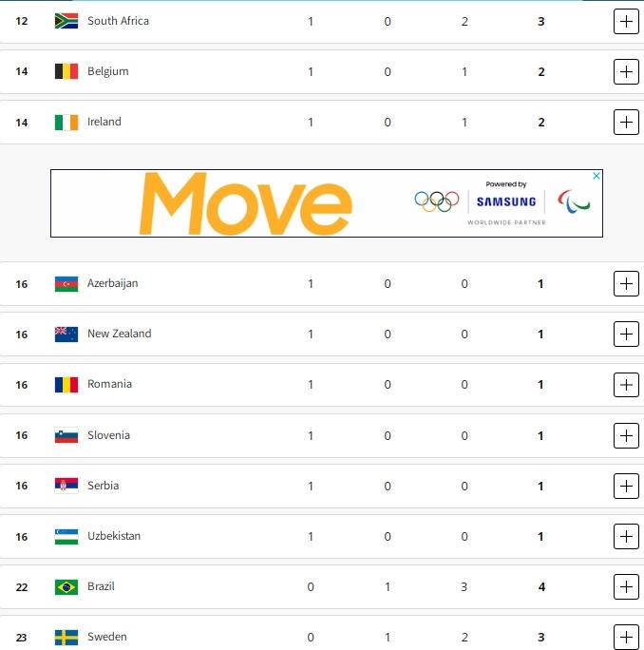Viewport: 644px width, 650px height.
Task: Expand the South Africa medal row
Action: [x=626, y=21]
